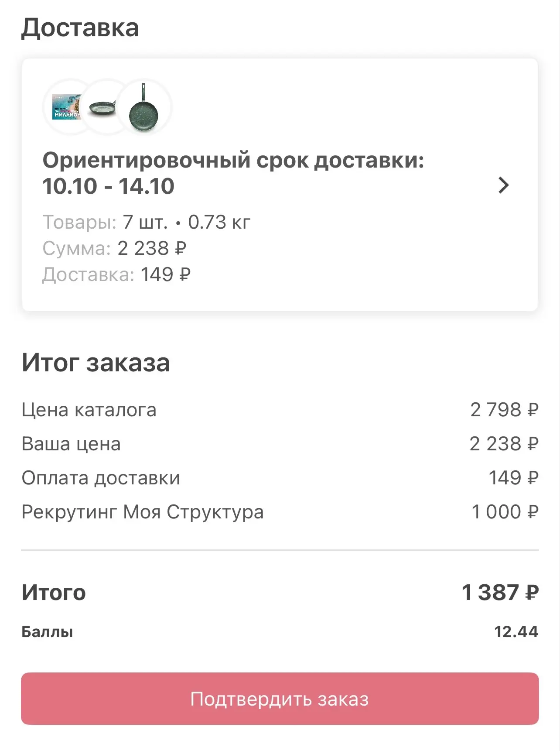Click the Ваша цена row
Screen dimensions: 560x751
pos(280,444)
